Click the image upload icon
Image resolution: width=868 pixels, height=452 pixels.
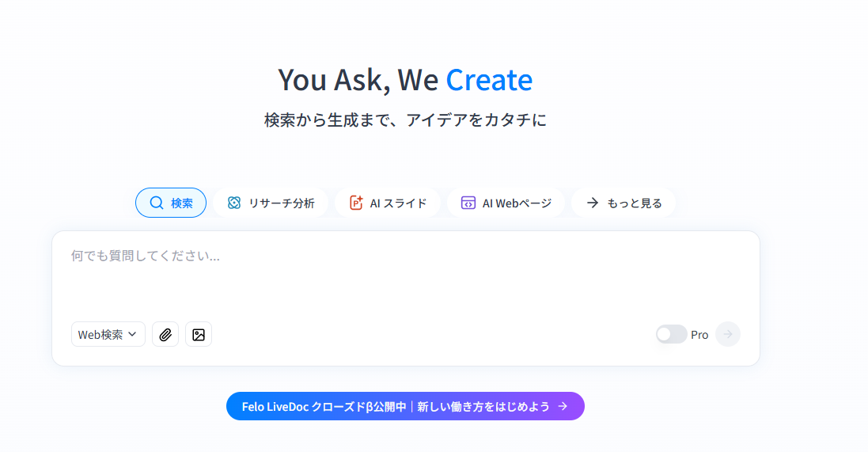pyautogui.click(x=199, y=334)
